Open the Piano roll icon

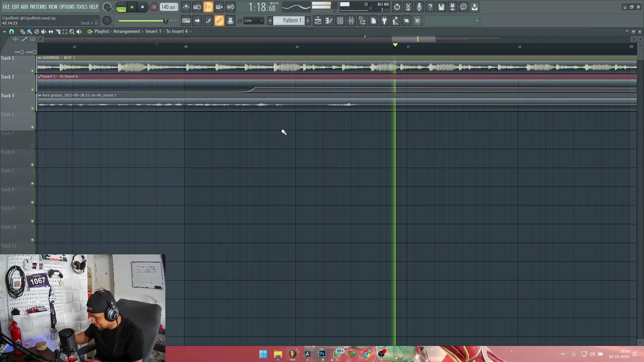pyautogui.click(x=329, y=21)
